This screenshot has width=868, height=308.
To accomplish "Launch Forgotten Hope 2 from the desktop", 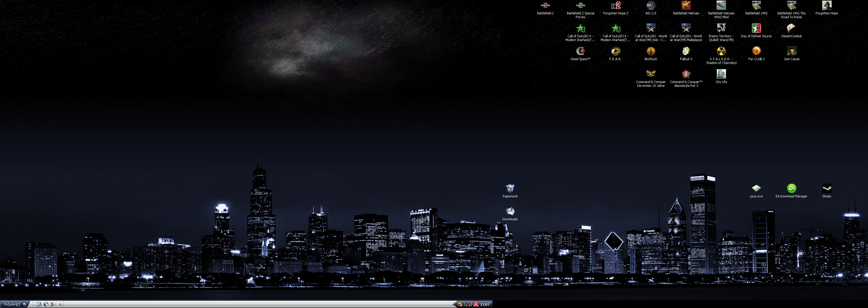I will (x=615, y=6).
